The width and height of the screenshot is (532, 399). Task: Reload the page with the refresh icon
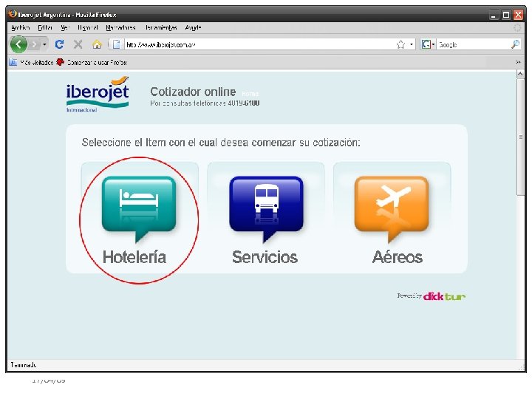pos(60,44)
